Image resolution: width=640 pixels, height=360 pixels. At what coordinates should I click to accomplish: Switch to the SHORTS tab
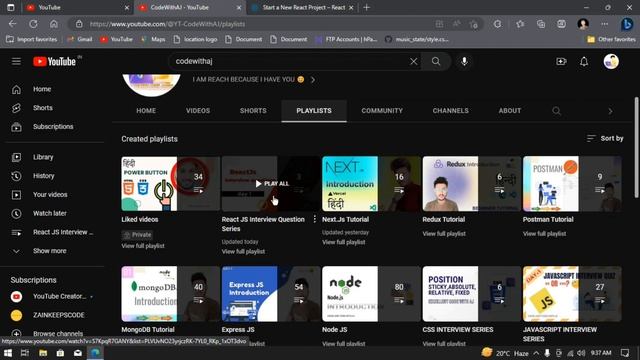[253, 111]
